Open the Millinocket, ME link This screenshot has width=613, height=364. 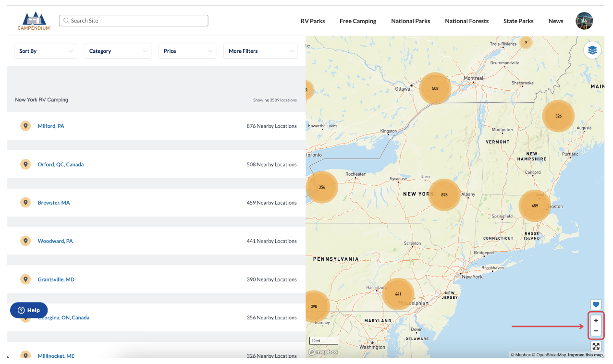coord(56,356)
